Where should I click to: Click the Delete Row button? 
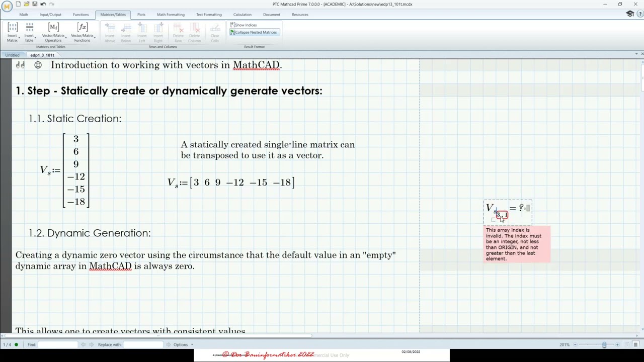click(178, 33)
